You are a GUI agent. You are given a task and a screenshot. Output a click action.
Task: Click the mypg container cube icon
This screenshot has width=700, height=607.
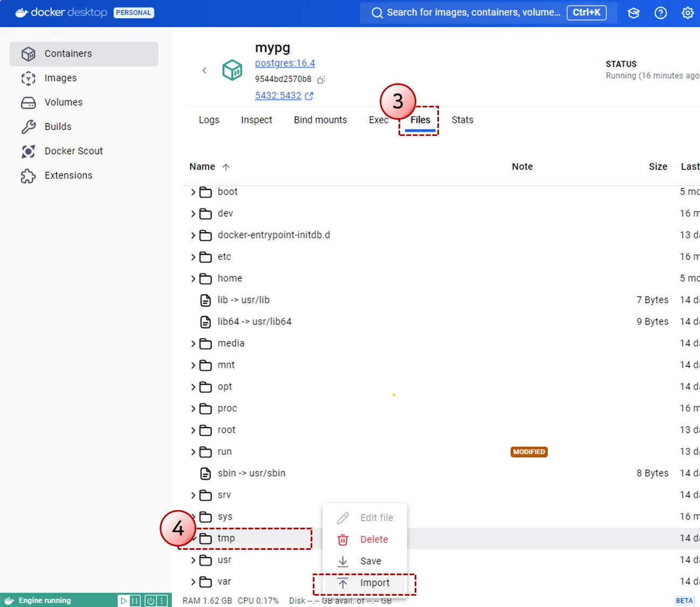coord(232,70)
